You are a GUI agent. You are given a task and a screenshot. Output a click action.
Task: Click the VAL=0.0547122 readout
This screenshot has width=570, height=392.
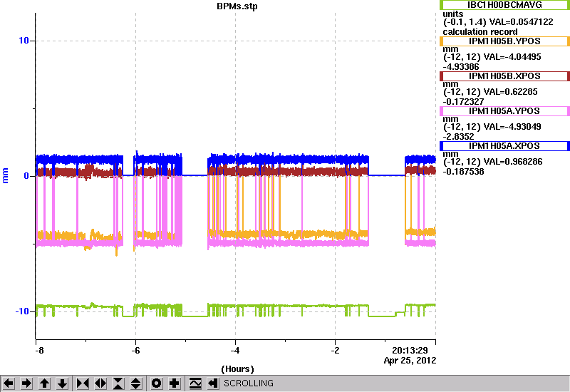(522, 22)
